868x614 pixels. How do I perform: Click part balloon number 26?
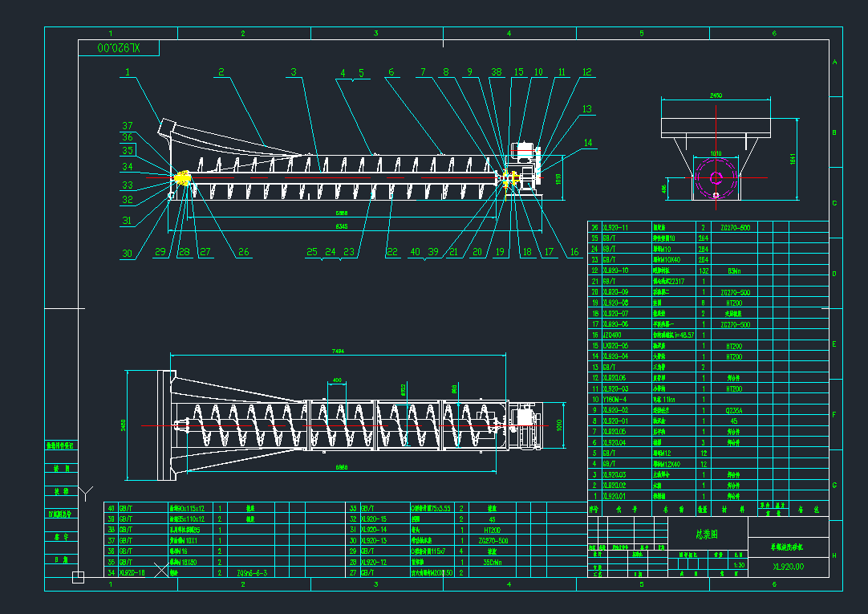(x=243, y=252)
